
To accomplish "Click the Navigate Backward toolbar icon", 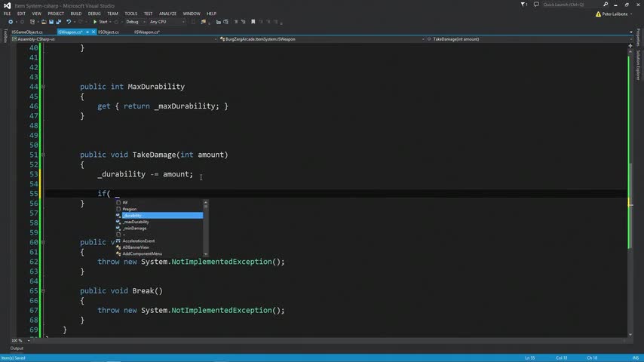I will (11, 22).
